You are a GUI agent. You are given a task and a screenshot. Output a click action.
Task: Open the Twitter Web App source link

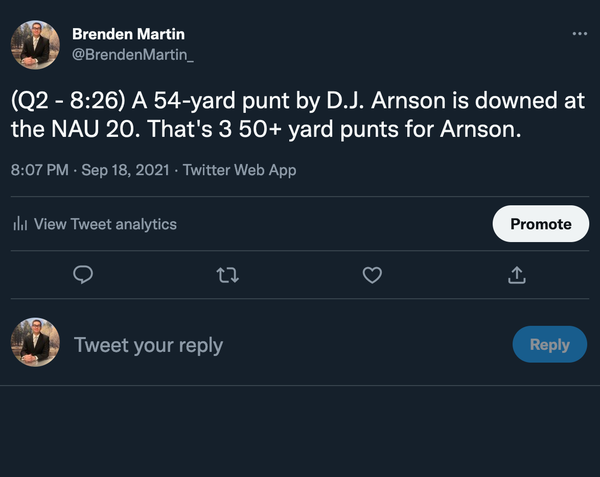pos(240,170)
